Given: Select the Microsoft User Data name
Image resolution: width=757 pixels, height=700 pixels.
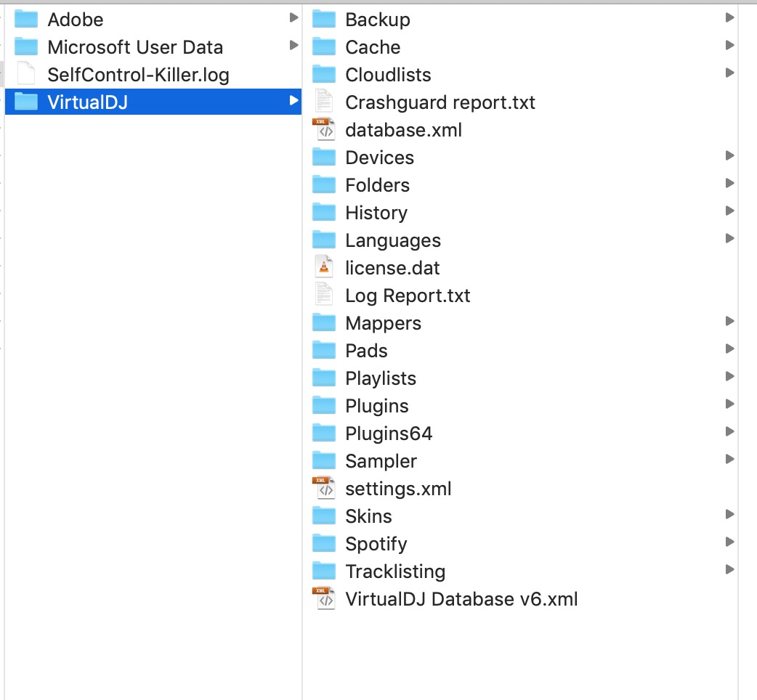Looking at the screenshot, I should [x=135, y=47].
